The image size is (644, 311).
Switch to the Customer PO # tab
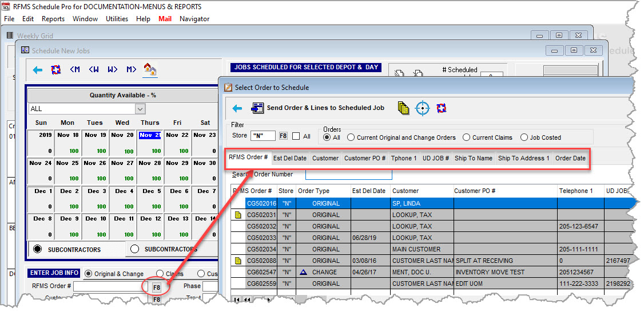click(x=365, y=158)
